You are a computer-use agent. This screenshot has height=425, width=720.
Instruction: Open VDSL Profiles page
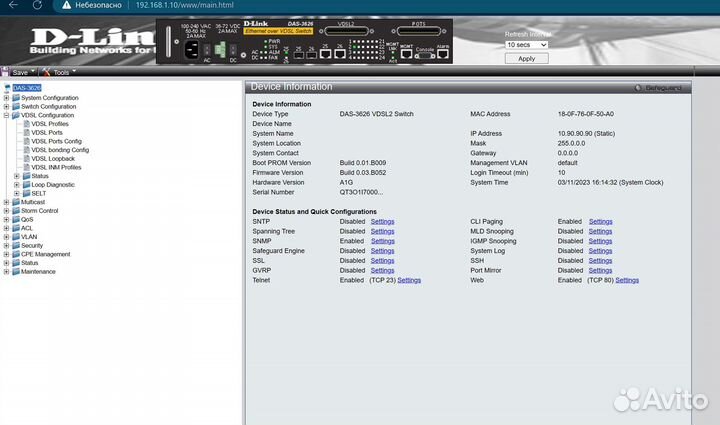(x=50, y=124)
